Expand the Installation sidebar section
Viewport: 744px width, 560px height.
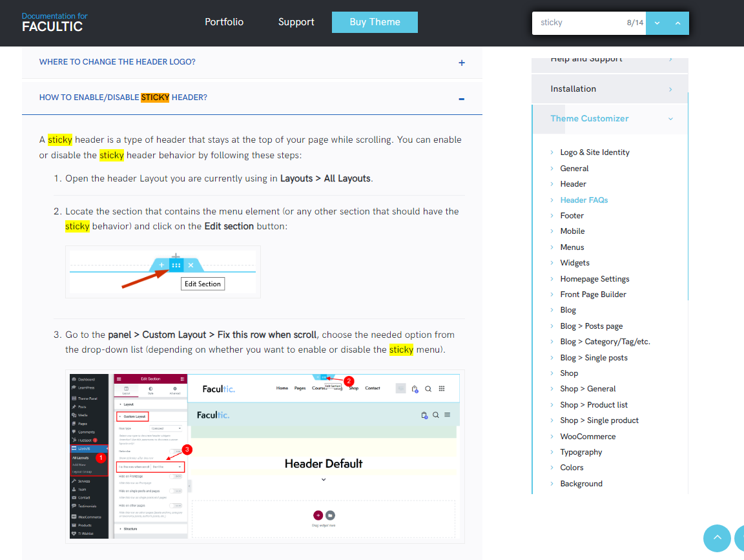pyautogui.click(x=610, y=88)
